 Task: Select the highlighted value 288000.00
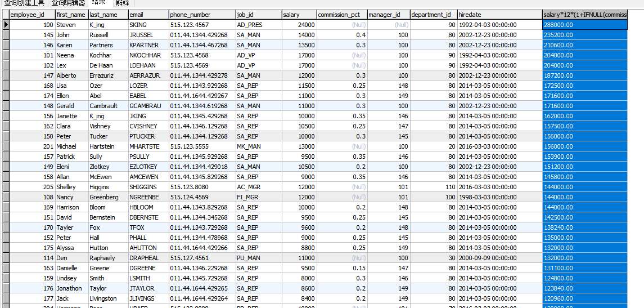(585, 25)
